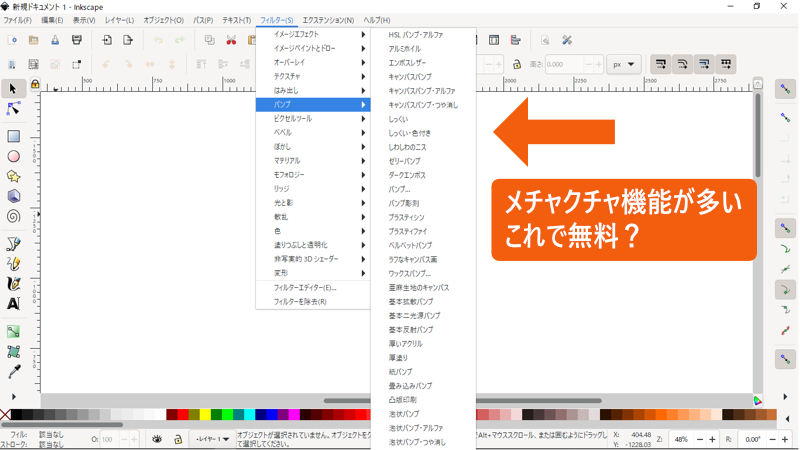This screenshot has width=800, height=450.
Task: Click the zoom percentage field
Action: coord(681,439)
